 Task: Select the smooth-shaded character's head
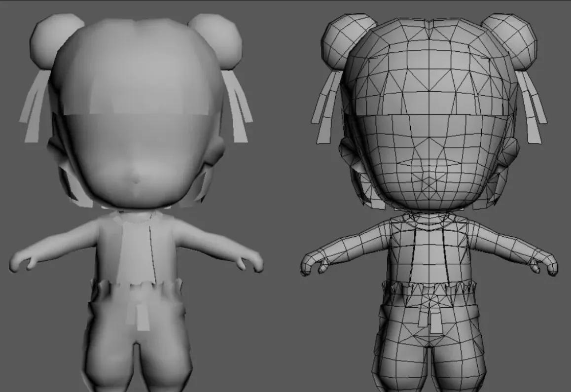pos(137,114)
